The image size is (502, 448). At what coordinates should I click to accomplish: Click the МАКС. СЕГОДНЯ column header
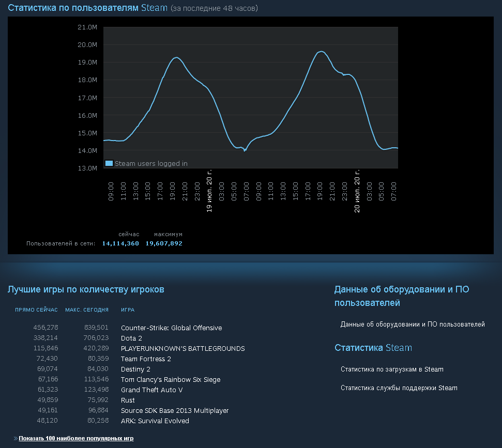click(87, 310)
